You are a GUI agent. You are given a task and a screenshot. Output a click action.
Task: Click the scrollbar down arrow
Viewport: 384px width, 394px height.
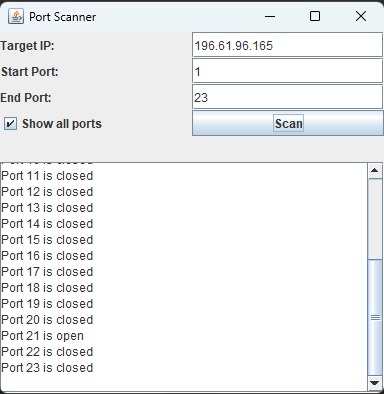(x=375, y=383)
